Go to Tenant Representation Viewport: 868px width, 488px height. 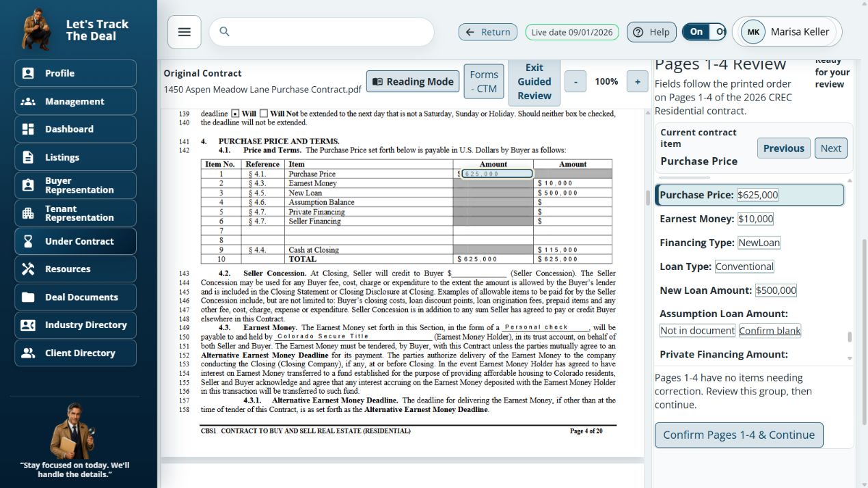click(75, 213)
